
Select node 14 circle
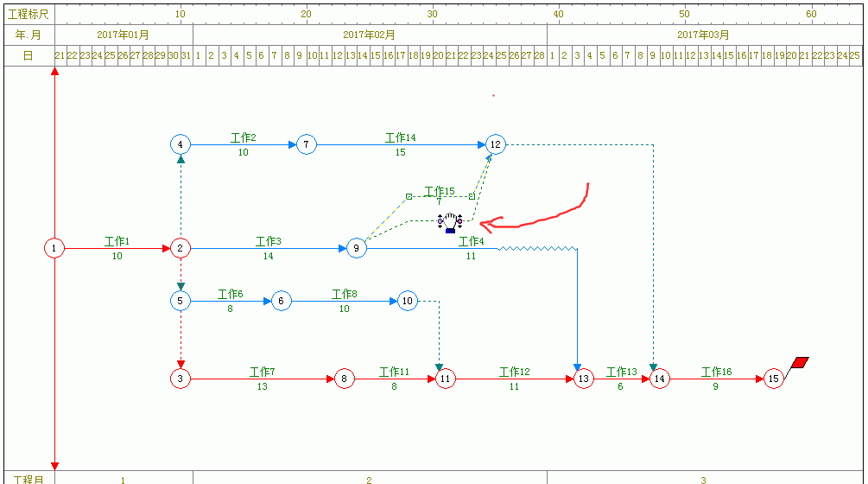659,379
